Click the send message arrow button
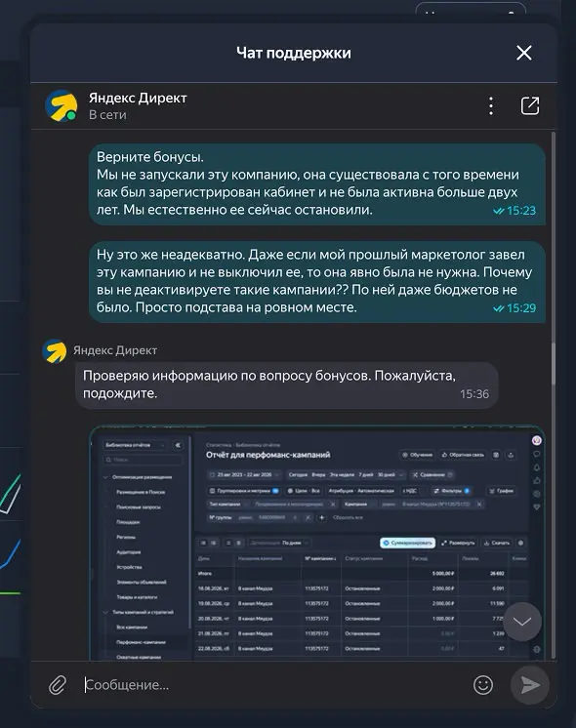Viewport: 576px width, 728px height. [530, 685]
